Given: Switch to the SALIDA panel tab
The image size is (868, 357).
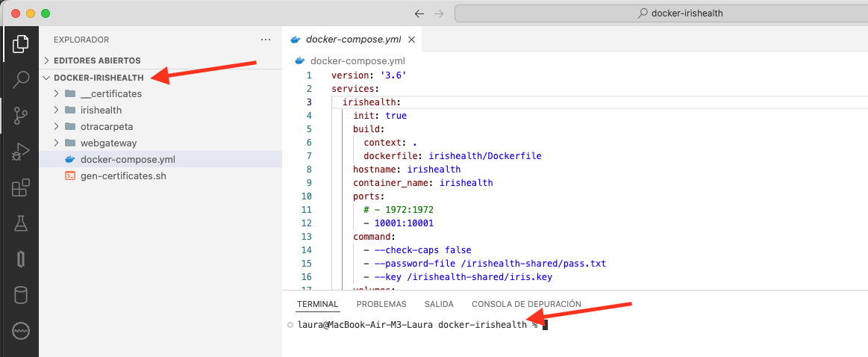Looking at the screenshot, I should pyautogui.click(x=439, y=304).
